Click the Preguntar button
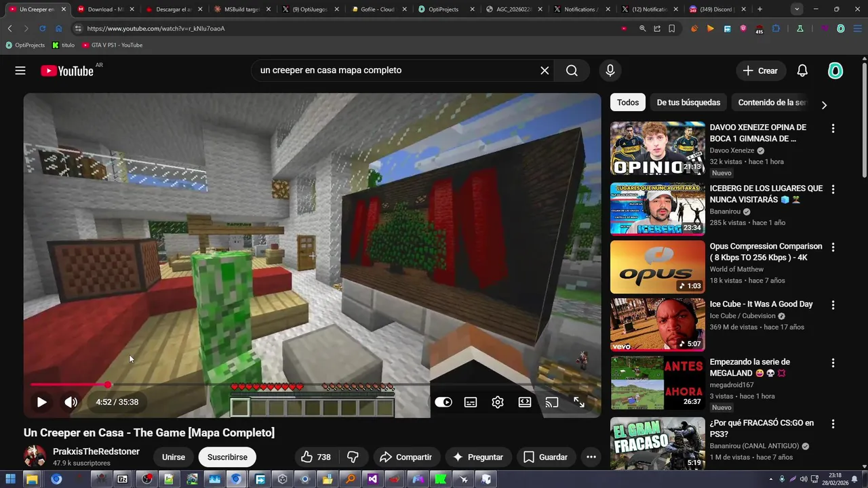This screenshot has width=868, height=488. [478, 457]
